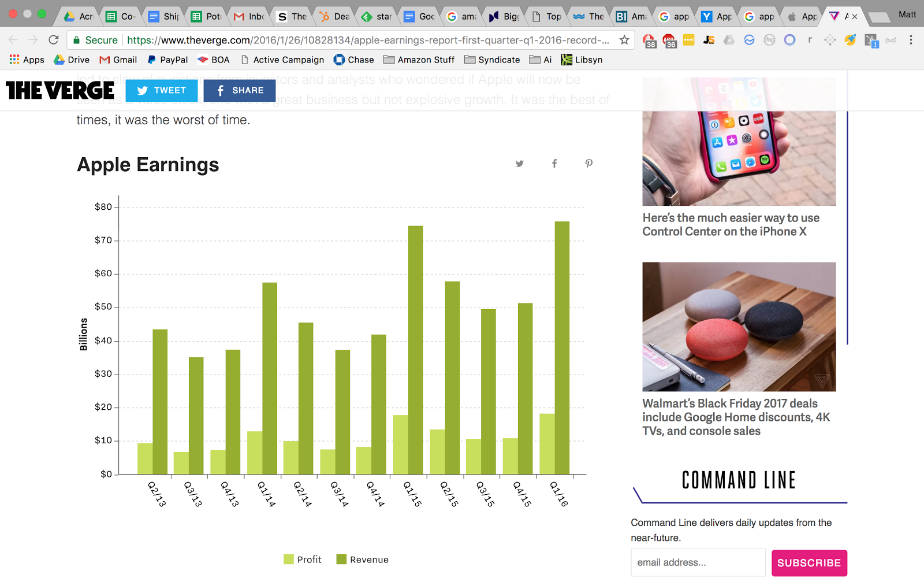This screenshot has height=578, width=924.
Task: Share the chart on Twitter
Action: [520, 164]
